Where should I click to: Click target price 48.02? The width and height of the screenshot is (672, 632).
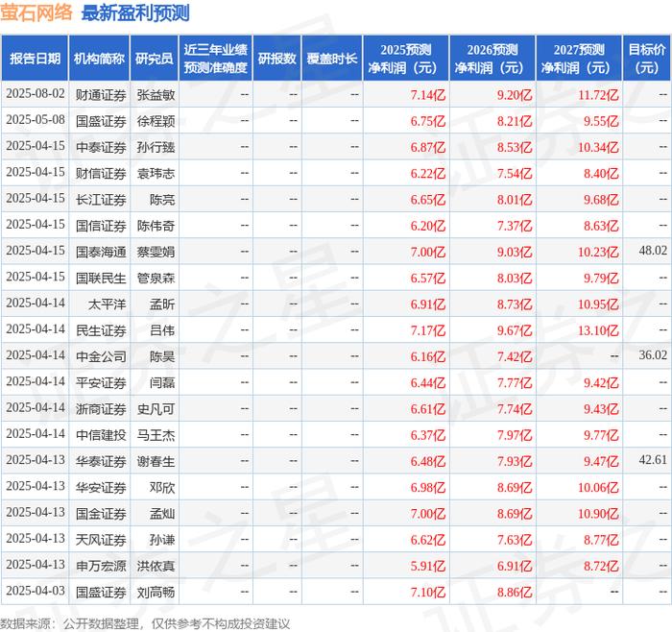pyautogui.click(x=653, y=251)
